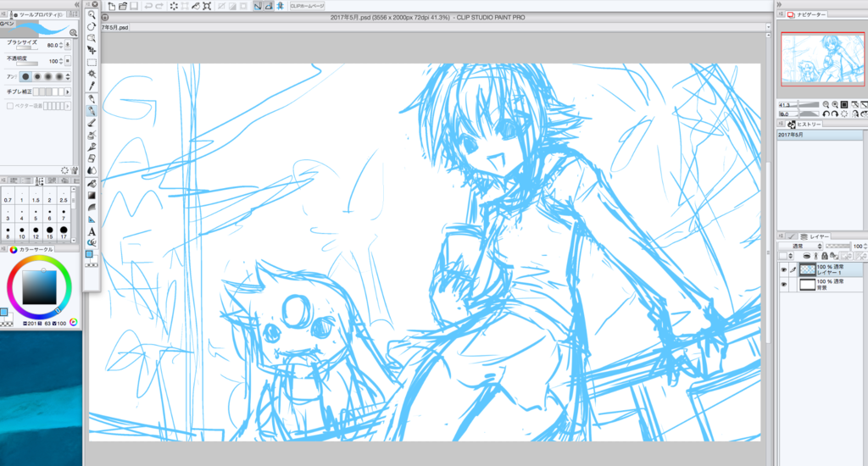This screenshot has height=466, width=868.
Task: Toggle Lock layer icon in Layers panel
Action: [824, 256]
